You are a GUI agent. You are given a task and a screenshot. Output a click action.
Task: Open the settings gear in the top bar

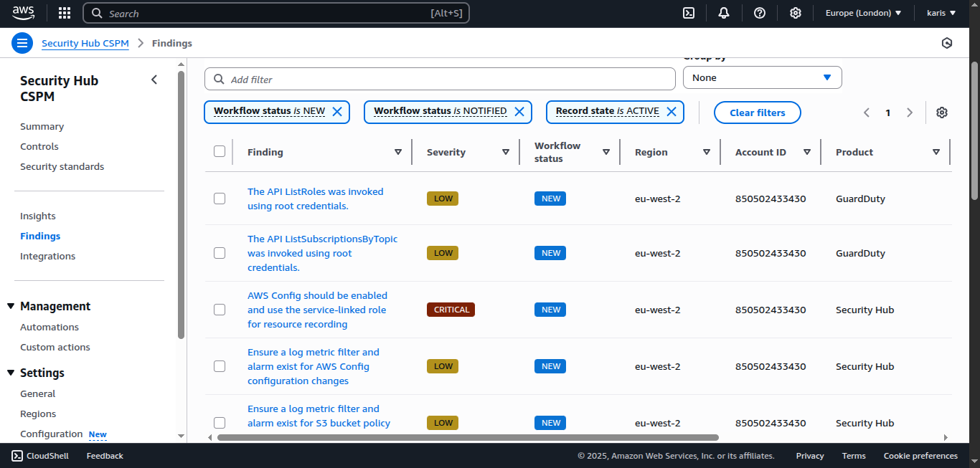tap(796, 13)
